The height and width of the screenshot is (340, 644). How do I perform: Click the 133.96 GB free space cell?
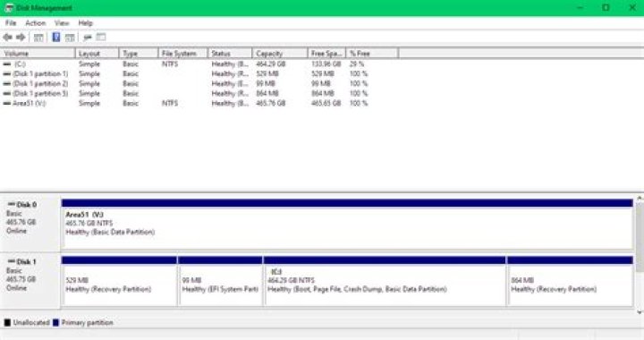click(x=326, y=64)
